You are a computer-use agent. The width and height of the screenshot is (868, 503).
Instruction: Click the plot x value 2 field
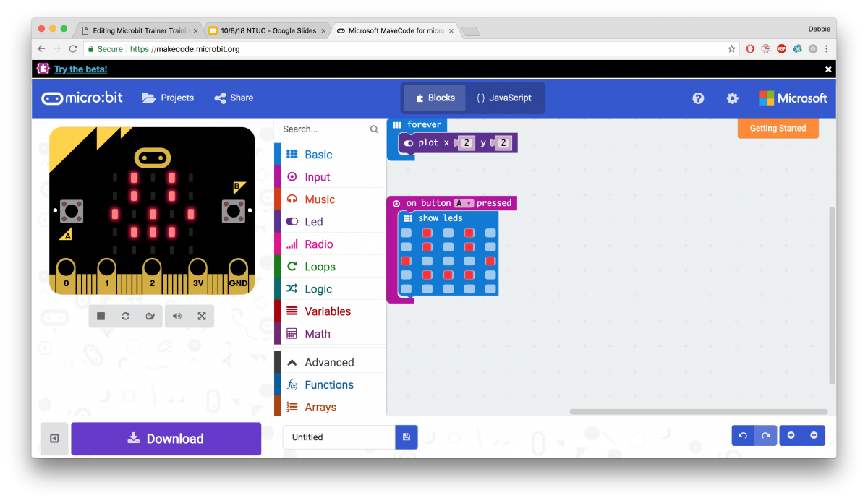tap(467, 143)
